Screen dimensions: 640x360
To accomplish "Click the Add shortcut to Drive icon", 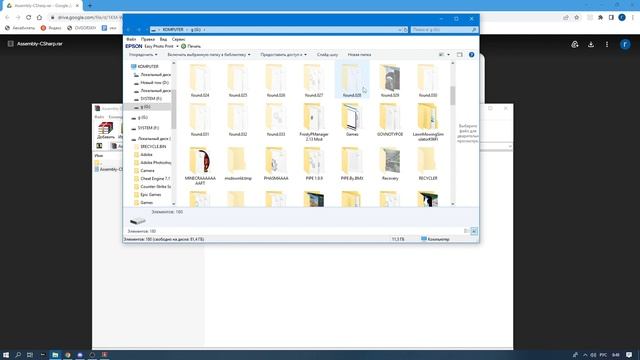I will (x=575, y=44).
